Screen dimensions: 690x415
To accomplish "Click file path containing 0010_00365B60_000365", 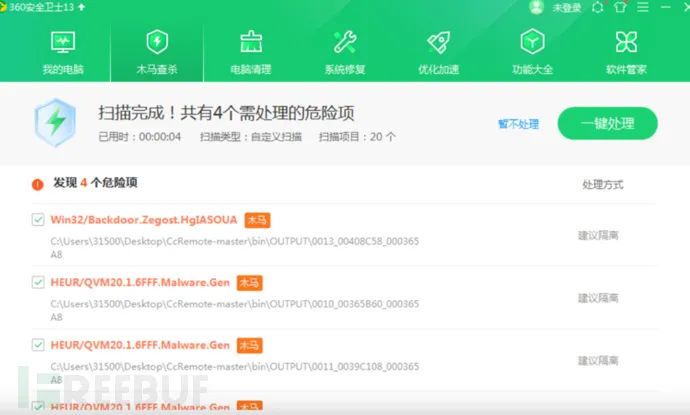I will 235,310.
